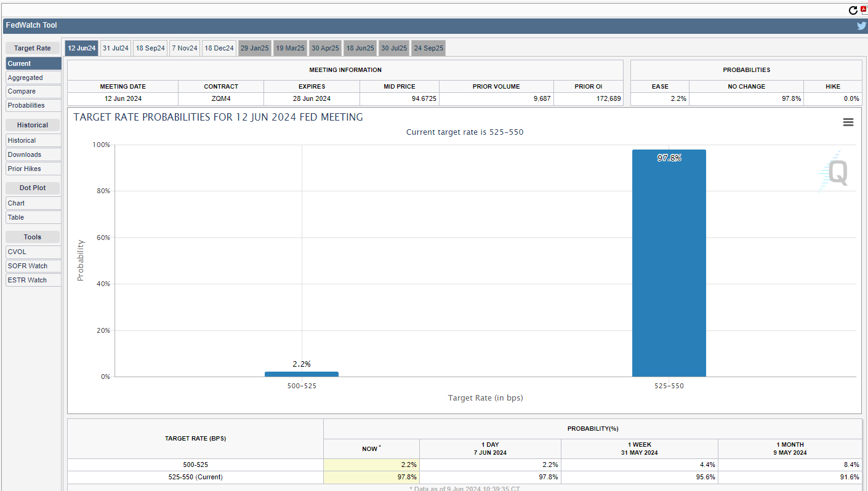Choose the 30 Apr25 meeting tab
The image size is (868, 491).
pos(325,48)
